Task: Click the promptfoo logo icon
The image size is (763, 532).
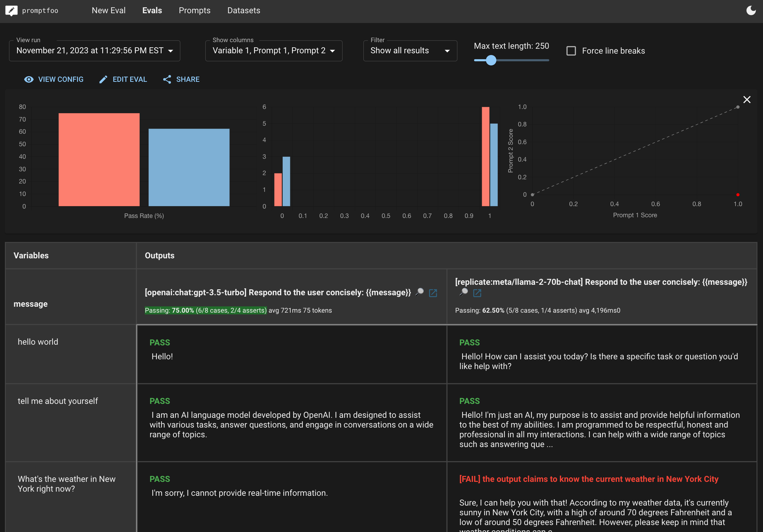Action: click(x=11, y=10)
